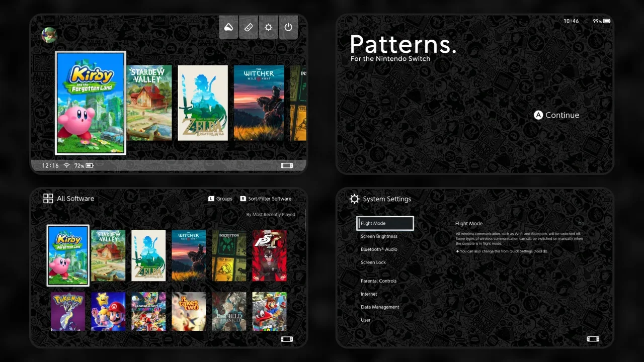Image resolution: width=644 pixels, height=362 pixels.
Task: Click the console icon in the home screen footer
Action: tap(287, 165)
